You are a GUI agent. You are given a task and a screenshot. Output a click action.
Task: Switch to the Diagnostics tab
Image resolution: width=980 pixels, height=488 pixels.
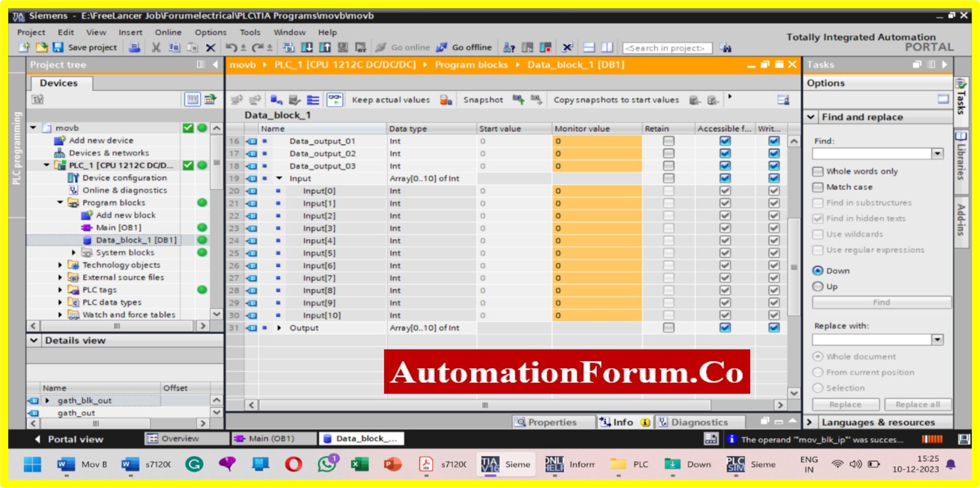701,422
